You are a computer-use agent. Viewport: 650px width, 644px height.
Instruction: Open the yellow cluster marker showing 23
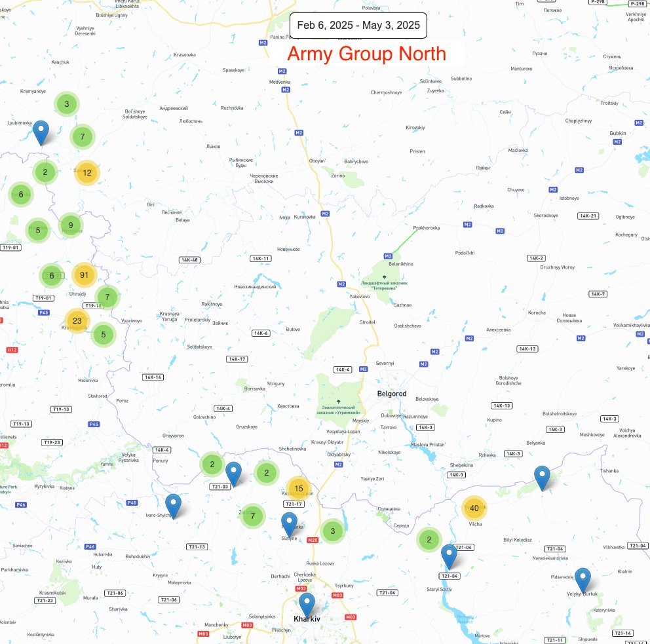[77, 321]
